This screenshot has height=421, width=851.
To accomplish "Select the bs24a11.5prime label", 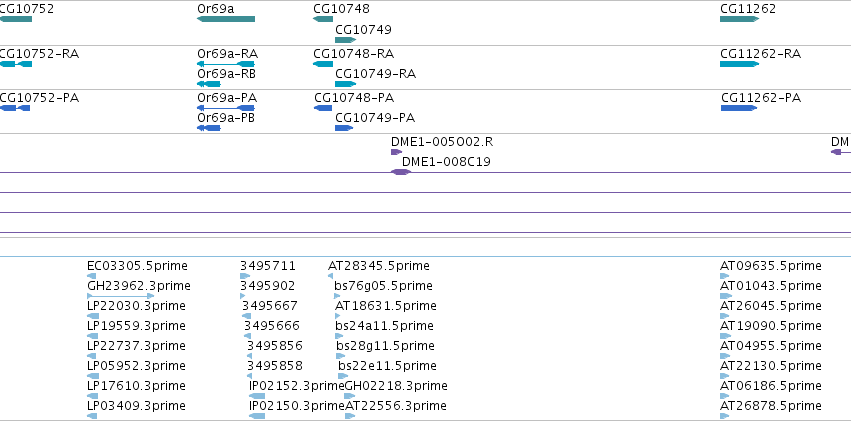I will click(x=385, y=326).
